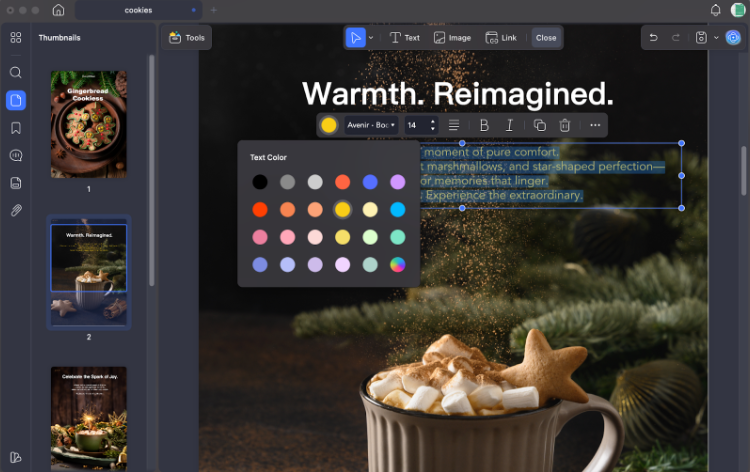Delete the selected text box

click(x=565, y=125)
